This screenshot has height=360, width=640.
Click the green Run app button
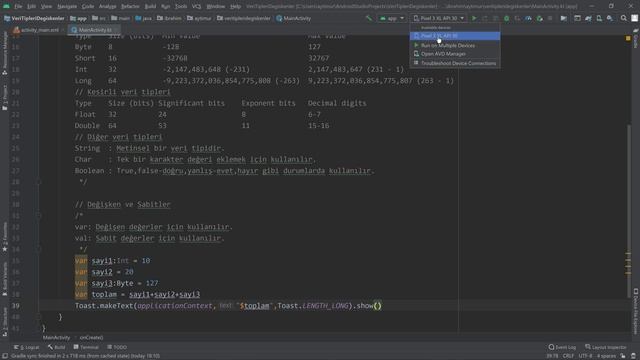474,18
